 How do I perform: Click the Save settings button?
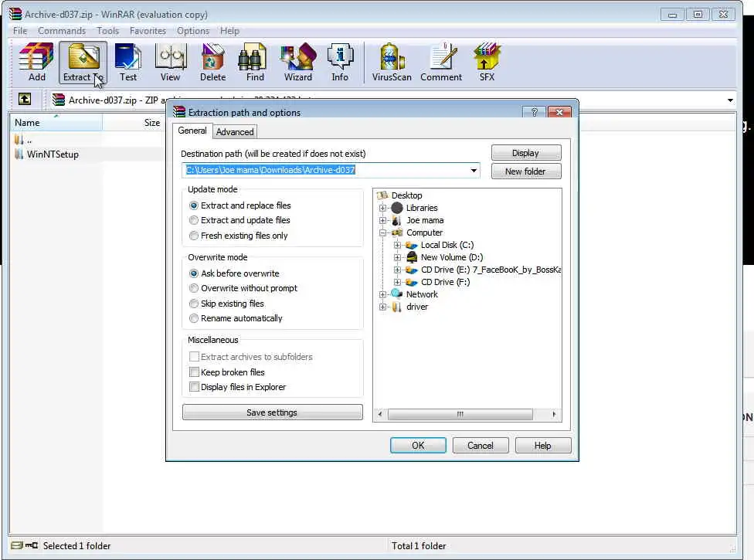pos(272,412)
